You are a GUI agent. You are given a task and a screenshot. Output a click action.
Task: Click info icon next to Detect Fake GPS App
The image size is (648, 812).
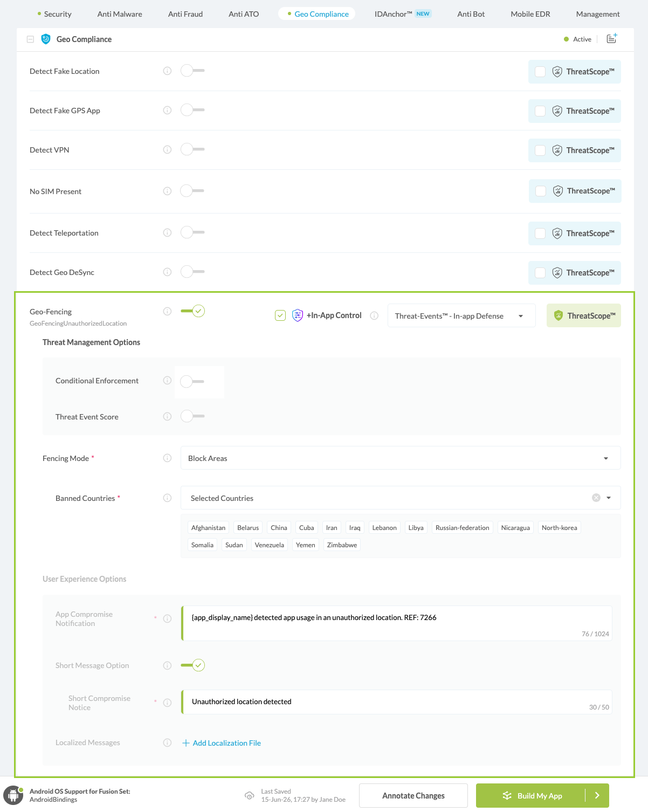coord(167,111)
